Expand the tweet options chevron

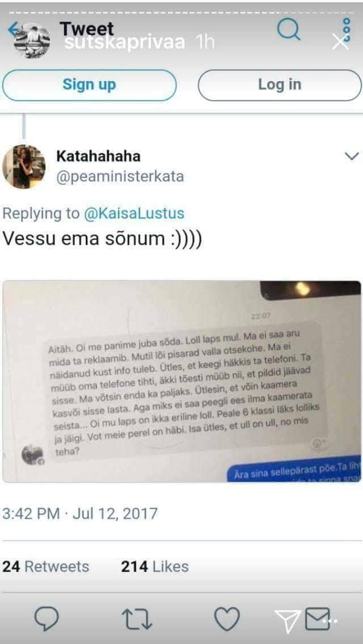[352, 156]
